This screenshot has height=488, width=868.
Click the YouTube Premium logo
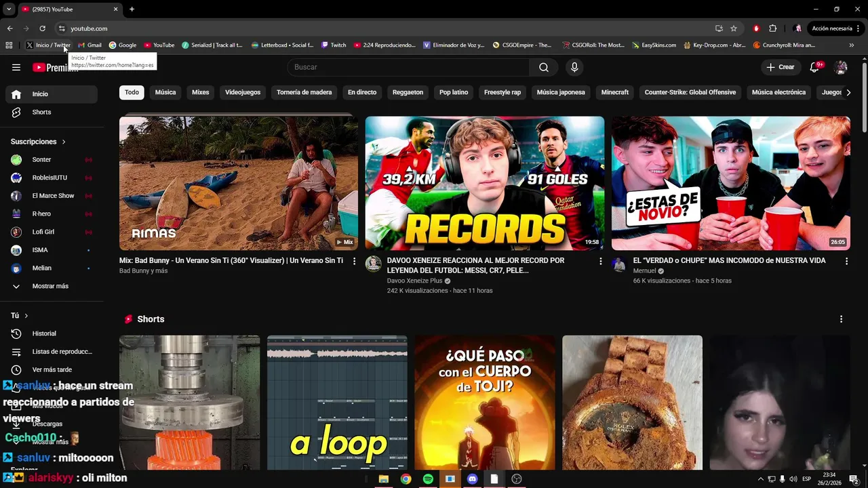pos(54,67)
